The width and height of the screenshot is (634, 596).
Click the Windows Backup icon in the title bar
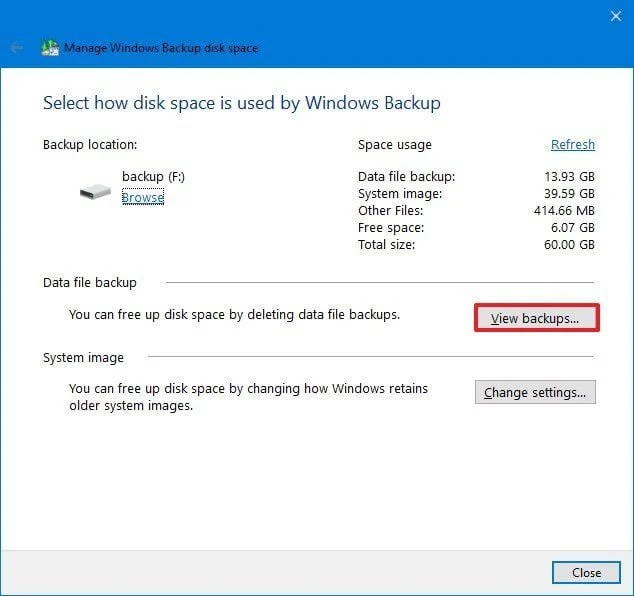pyautogui.click(x=49, y=47)
